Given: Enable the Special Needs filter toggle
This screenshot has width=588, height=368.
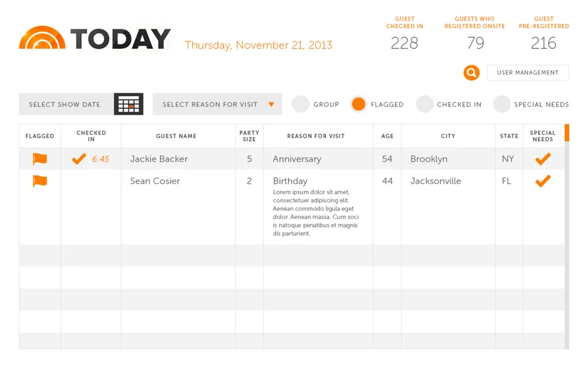Looking at the screenshot, I should click(502, 104).
